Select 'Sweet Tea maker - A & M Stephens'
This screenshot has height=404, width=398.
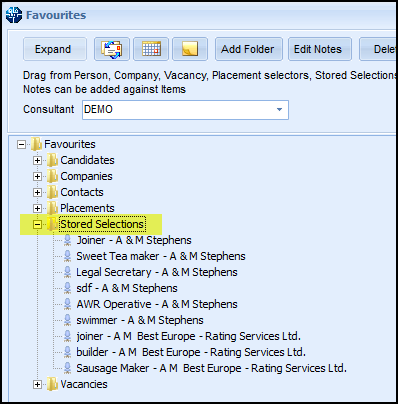[x=161, y=256]
